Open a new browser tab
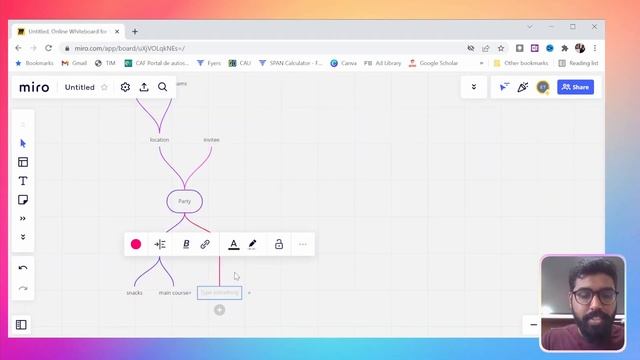The image size is (640, 360). click(x=135, y=31)
